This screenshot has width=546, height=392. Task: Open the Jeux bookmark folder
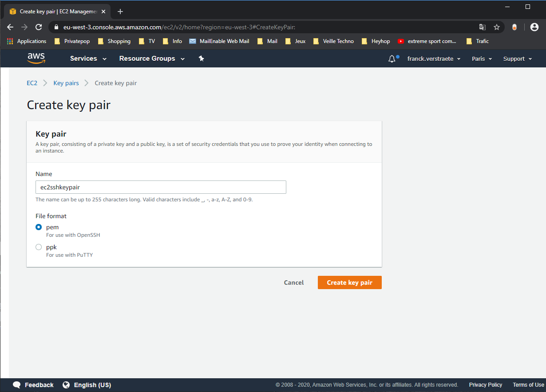(x=295, y=41)
